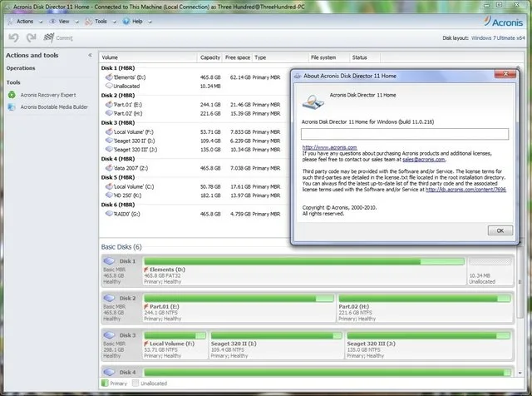Expand the Actions menu dropdown arrow

coord(41,22)
